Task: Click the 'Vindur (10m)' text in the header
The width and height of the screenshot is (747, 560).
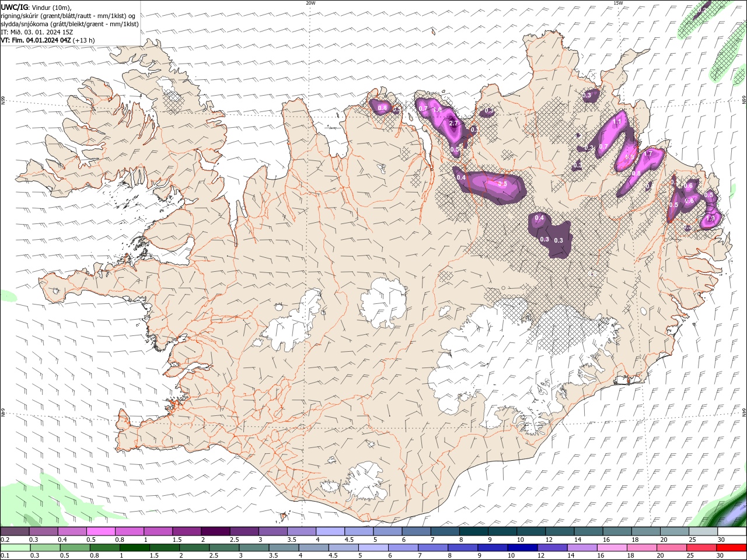Action: pyautogui.click(x=51, y=7)
